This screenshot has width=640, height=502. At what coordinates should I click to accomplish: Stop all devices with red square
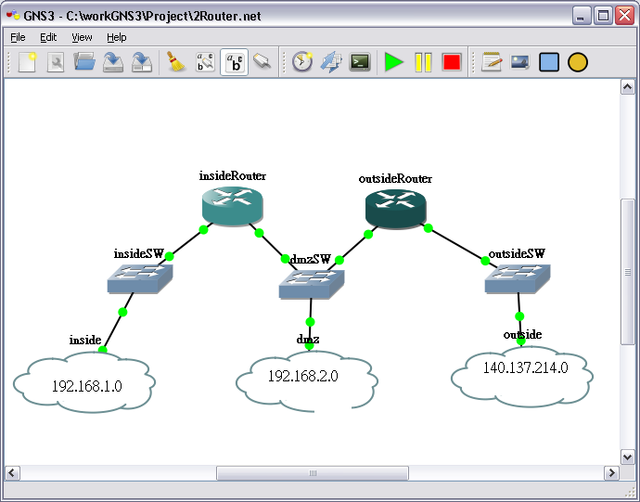(452, 62)
